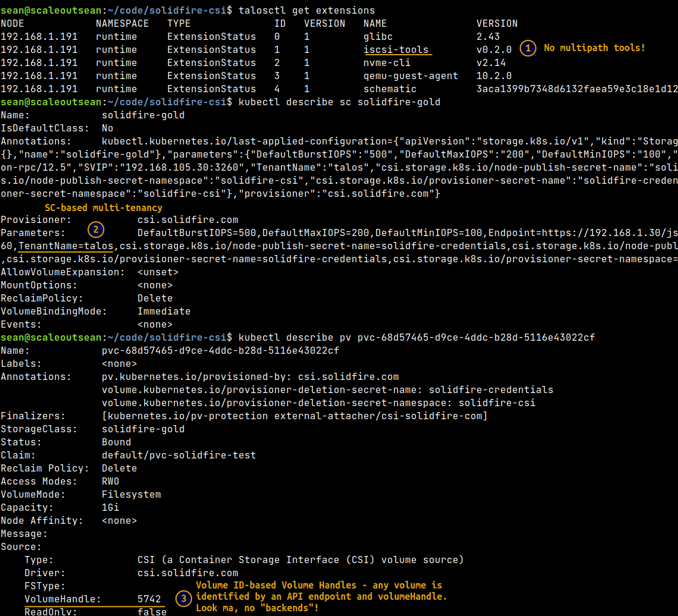
Task: Select the 'iscsi-tools' extension name
Action: [395, 50]
